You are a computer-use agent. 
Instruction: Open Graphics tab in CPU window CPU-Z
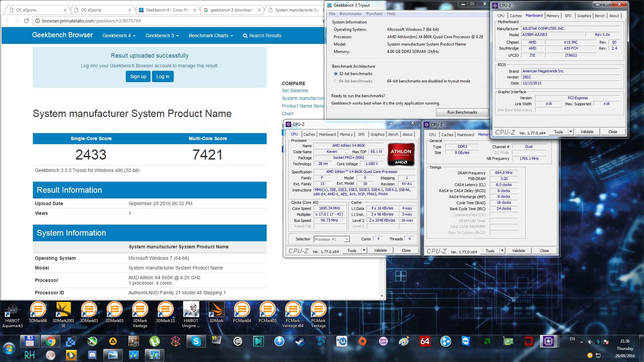pyautogui.click(x=377, y=134)
